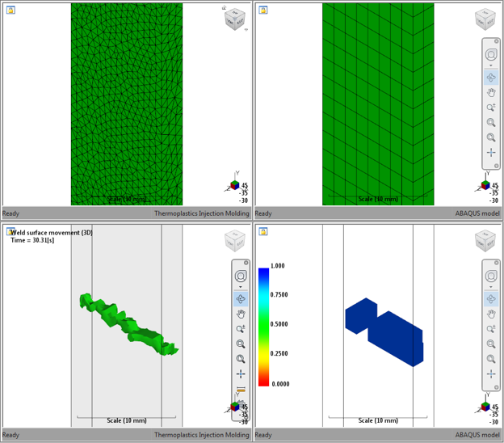Open steering wheel in weld surface pane
This screenshot has width=504, height=443.
coord(241,276)
